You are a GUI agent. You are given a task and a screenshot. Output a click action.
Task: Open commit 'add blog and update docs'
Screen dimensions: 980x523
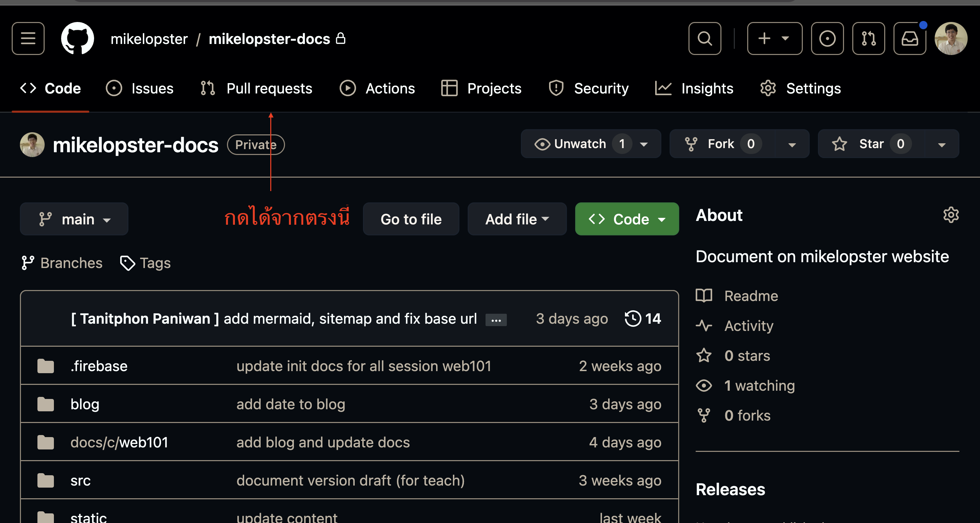323,442
